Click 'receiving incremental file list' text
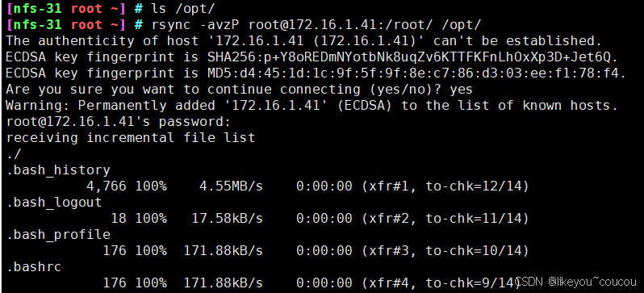 point(131,138)
